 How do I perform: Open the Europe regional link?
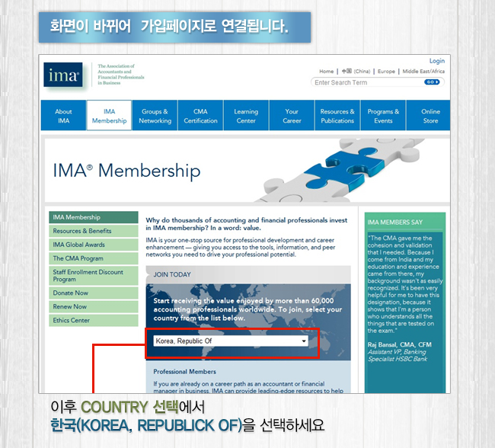(x=386, y=72)
